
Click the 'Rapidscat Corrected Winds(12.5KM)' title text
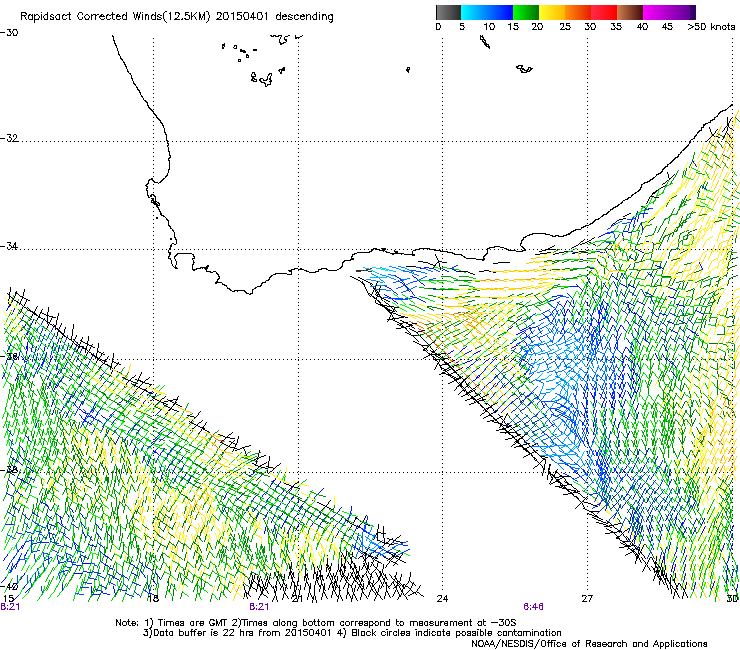(x=115, y=17)
